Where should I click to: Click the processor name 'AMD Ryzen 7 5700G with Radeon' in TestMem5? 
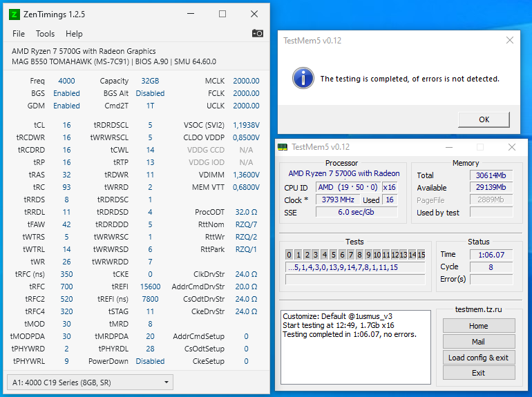[343, 173]
